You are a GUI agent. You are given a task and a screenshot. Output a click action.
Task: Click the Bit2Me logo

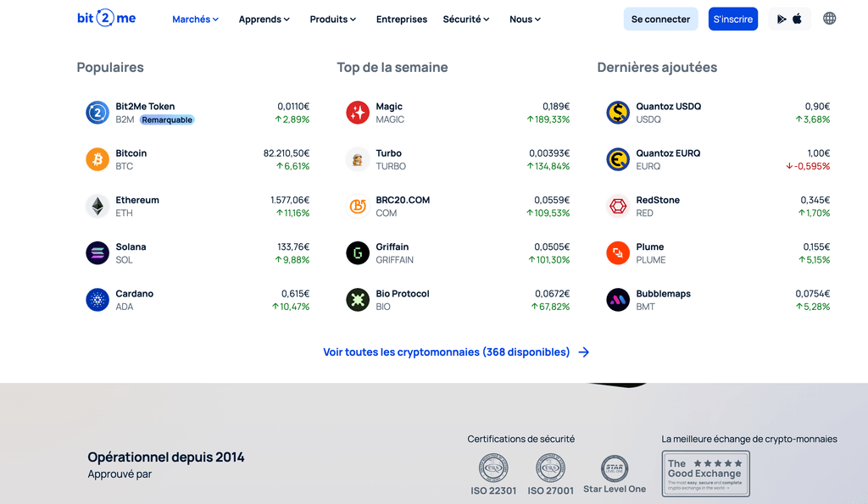click(105, 18)
